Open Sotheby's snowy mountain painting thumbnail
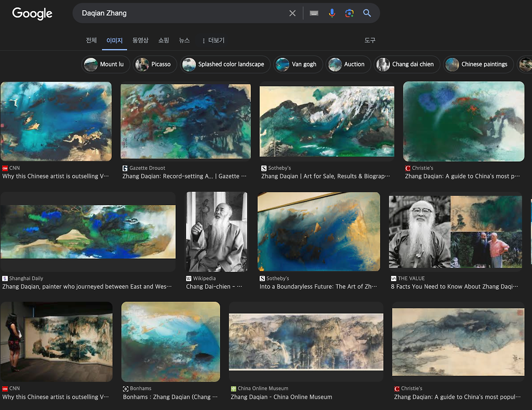This screenshot has width=532, height=410. coord(327,121)
